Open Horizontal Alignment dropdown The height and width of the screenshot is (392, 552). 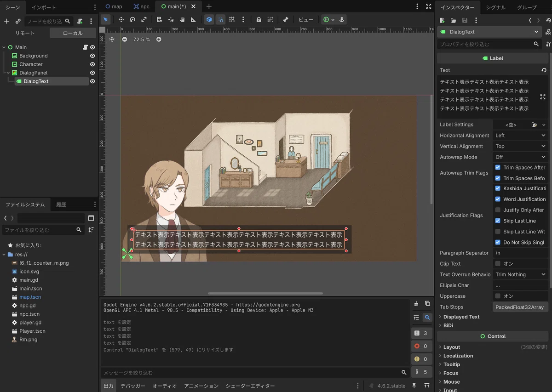[x=520, y=136]
